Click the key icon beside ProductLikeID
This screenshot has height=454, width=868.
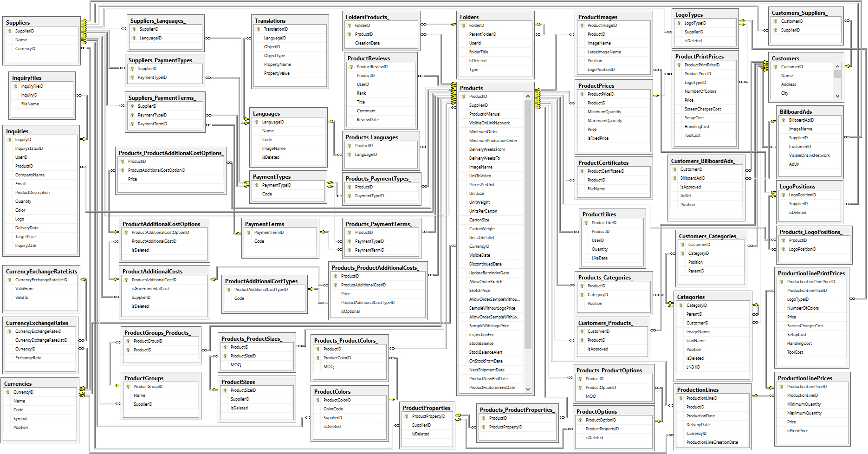pyautogui.click(x=586, y=223)
